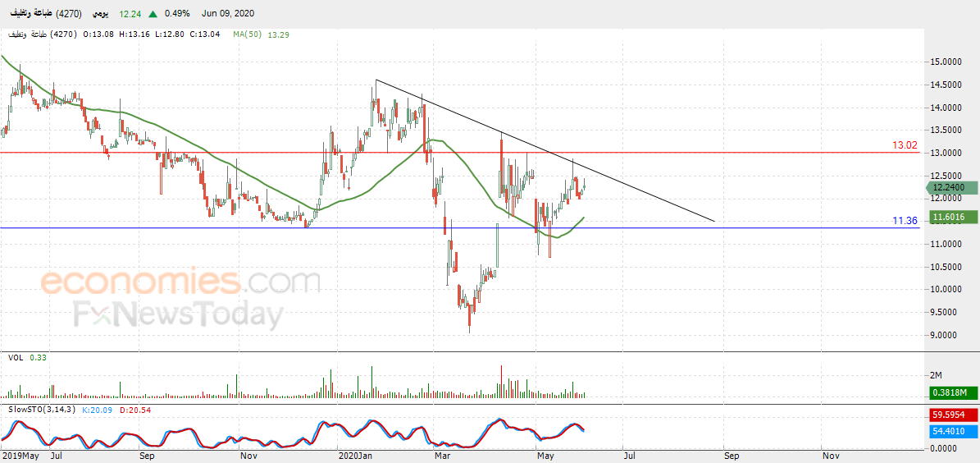Click the 12.2400 current price tag
This screenshot has height=463, width=980.
click(x=950, y=188)
